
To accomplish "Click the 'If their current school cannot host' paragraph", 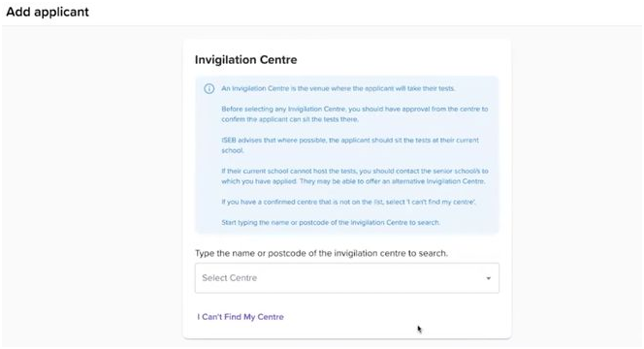I will [x=355, y=176].
